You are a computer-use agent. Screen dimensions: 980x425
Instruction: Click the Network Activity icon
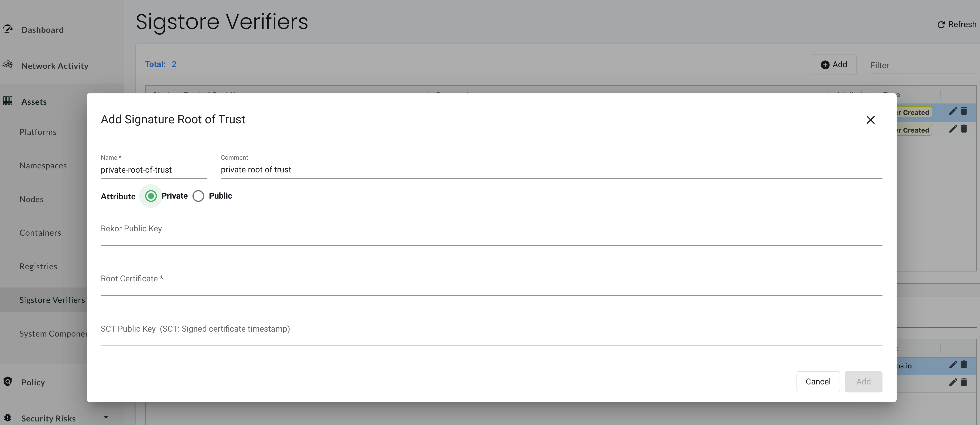pos(8,65)
